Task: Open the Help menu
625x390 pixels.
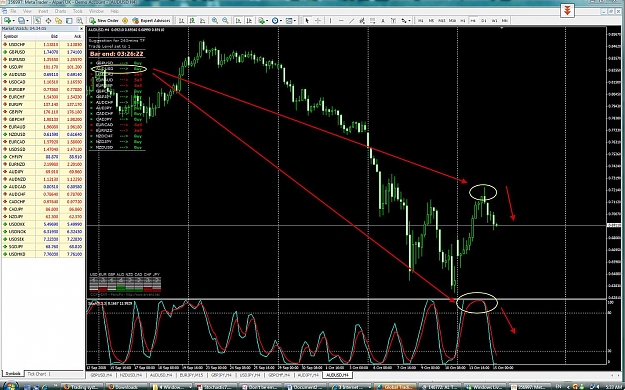Action: pos(114,11)
